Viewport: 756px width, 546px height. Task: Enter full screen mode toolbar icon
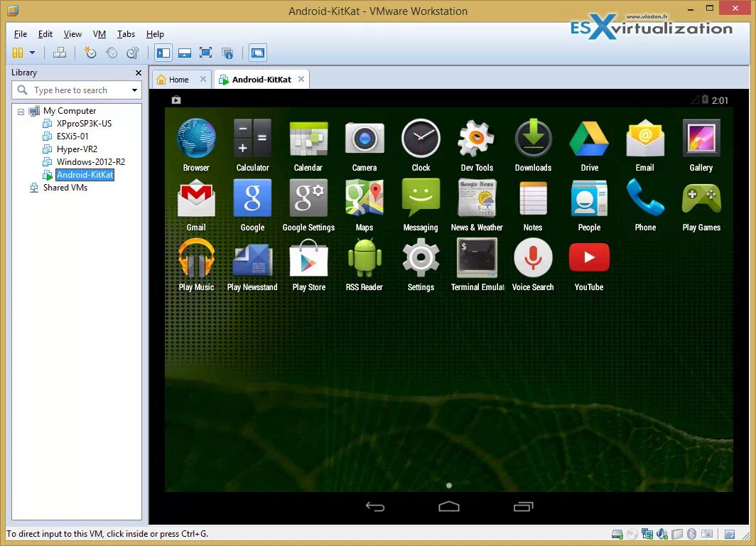(206, 53)
